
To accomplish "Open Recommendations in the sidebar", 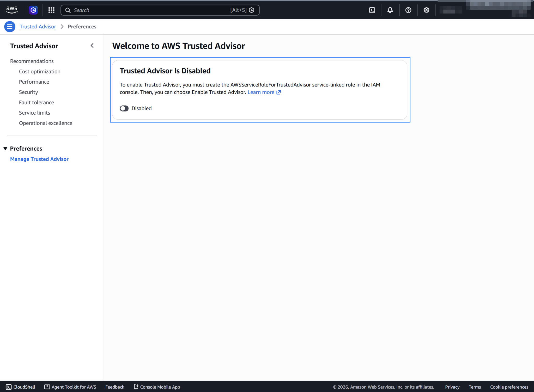I will coord(32,61).
